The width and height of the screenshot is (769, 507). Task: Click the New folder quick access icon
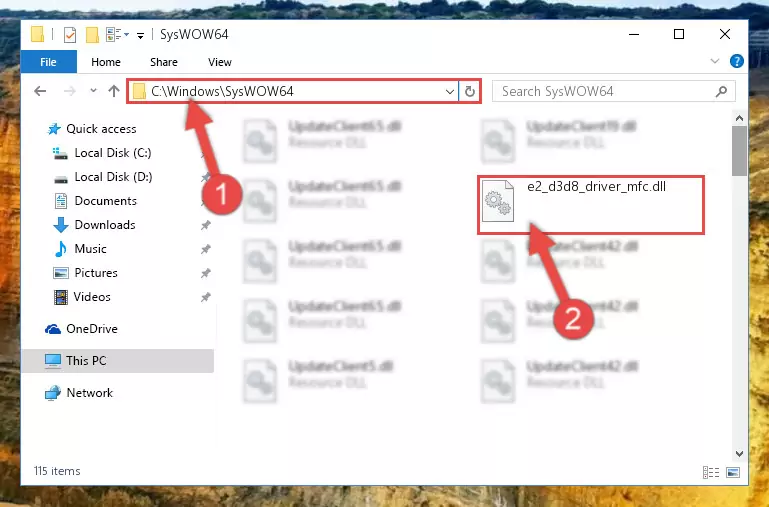click(92, 35)
